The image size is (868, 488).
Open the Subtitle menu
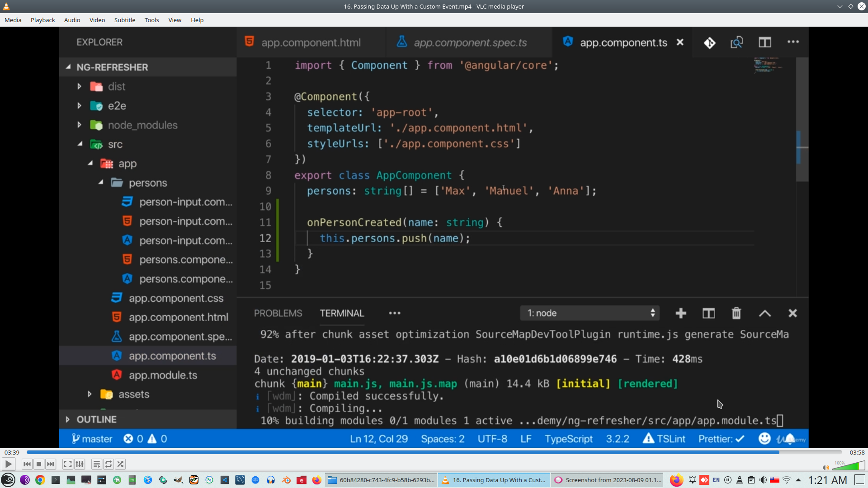124,20
